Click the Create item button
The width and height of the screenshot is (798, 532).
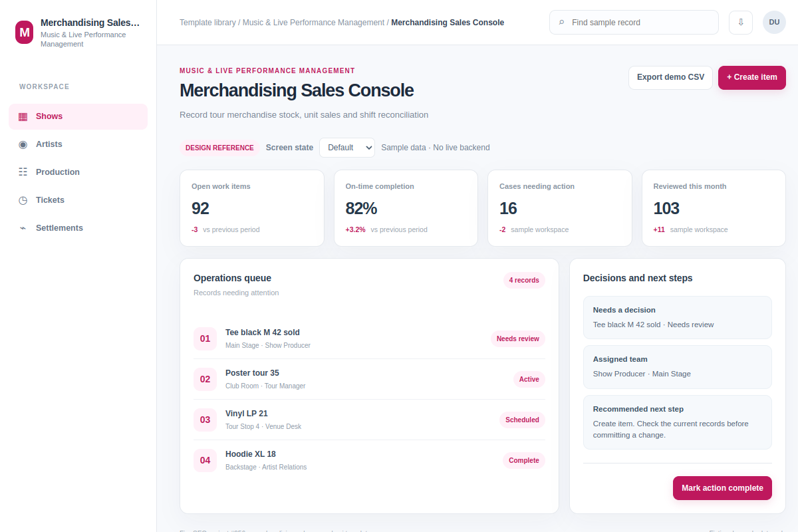[752, 77]
